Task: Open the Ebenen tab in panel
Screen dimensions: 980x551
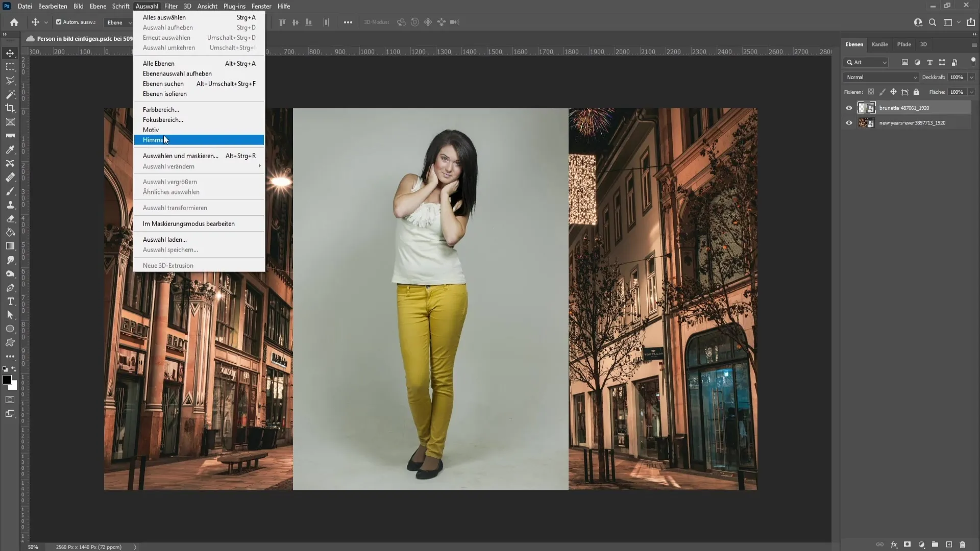Action: (x=854, y=44)
